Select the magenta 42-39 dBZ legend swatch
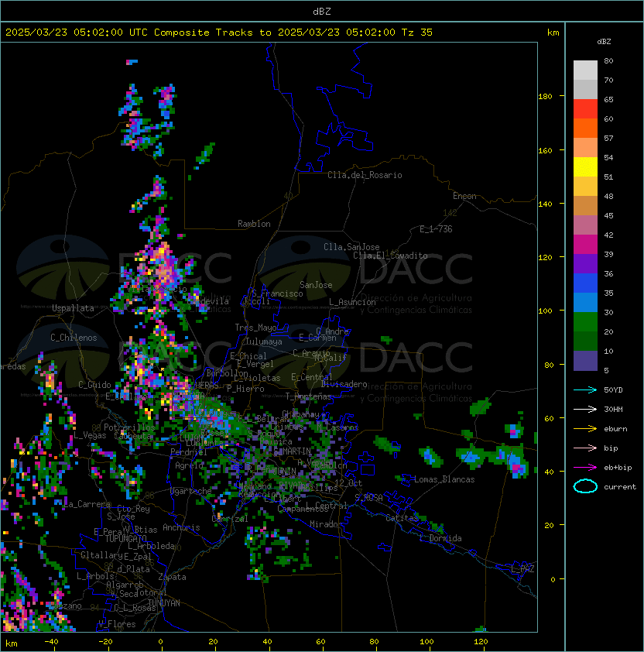Screen dimensions: 644x652 pyautogui.click(x=585, y=245)
